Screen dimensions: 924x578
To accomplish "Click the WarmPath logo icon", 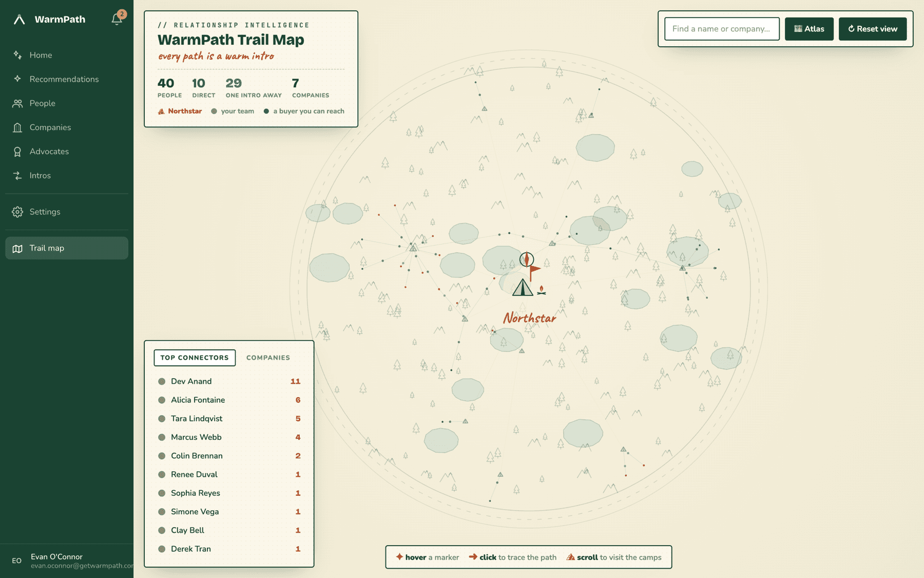I will pos(19,20).
